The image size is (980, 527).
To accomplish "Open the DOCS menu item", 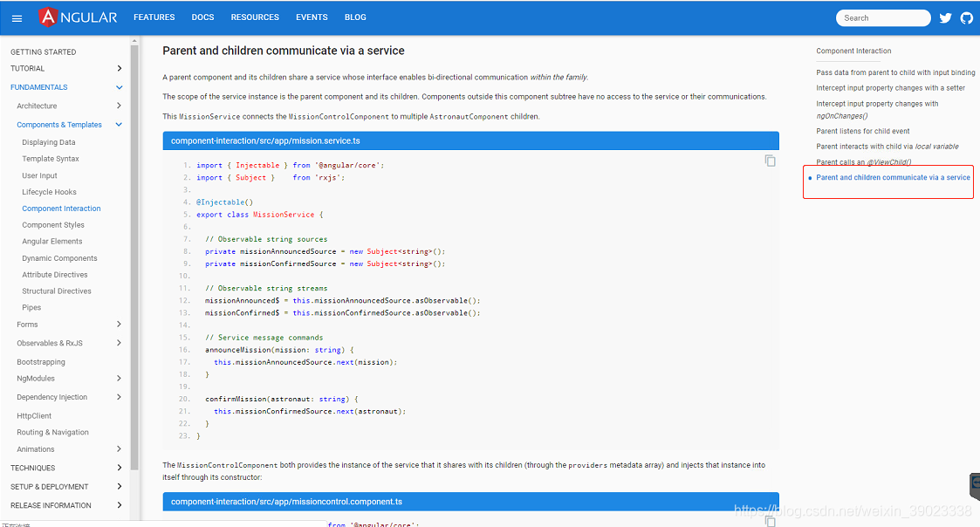I will point(202,17).
